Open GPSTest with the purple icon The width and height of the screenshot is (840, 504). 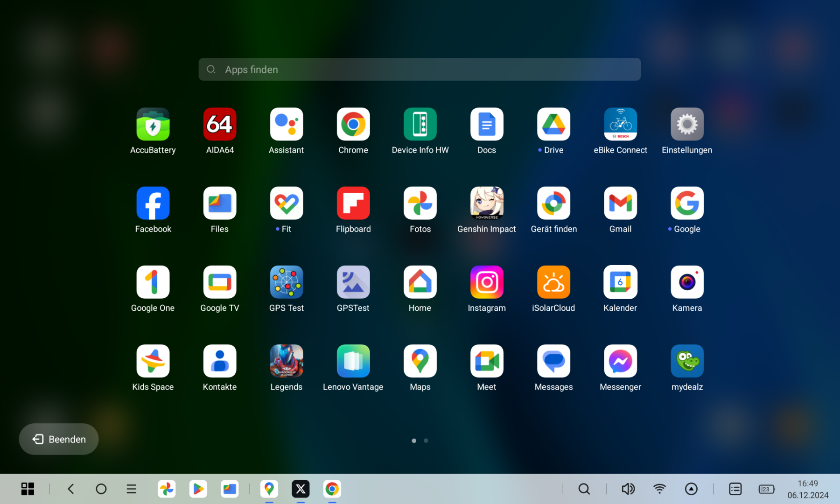tap(353, 282)
